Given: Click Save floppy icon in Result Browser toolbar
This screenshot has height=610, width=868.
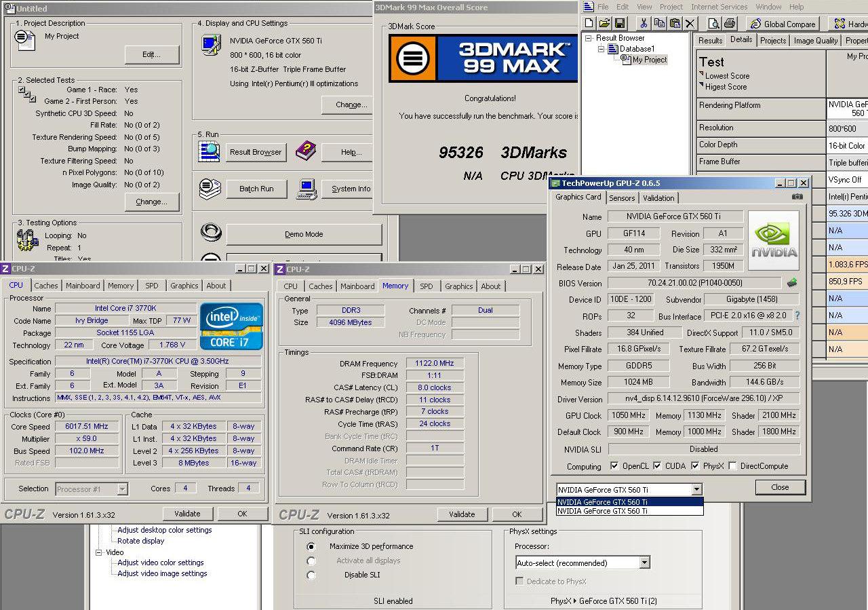Looking at the screenshot, I should [x=620, y=24].
